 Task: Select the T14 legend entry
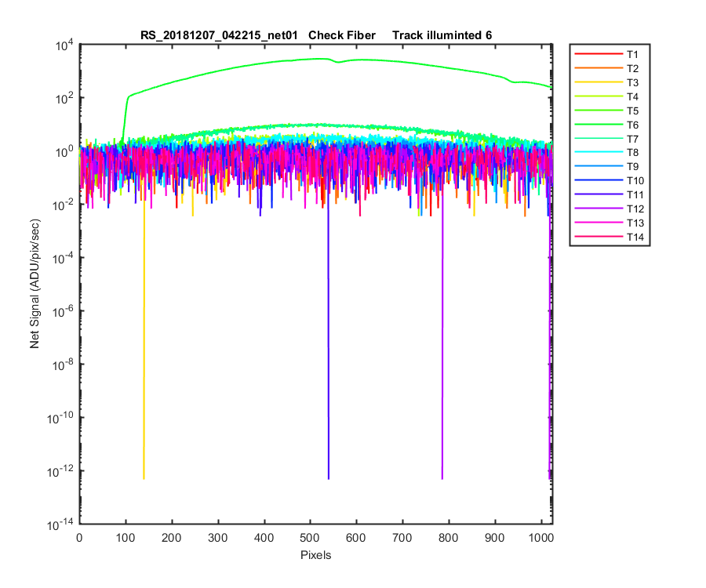[609, 237]
